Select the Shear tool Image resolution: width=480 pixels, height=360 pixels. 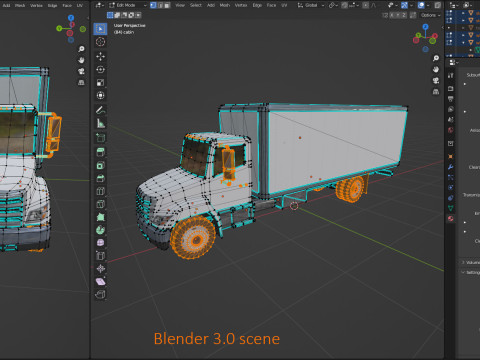(100, 282)
